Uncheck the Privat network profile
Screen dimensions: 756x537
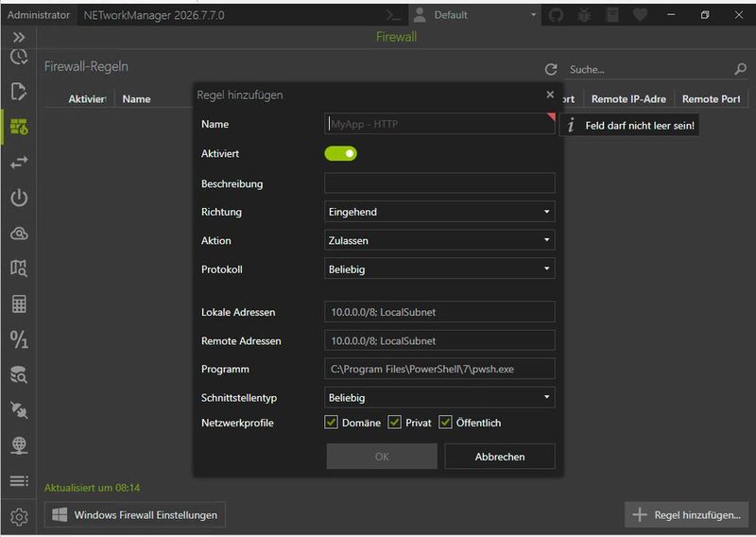[x=394, y=423]
